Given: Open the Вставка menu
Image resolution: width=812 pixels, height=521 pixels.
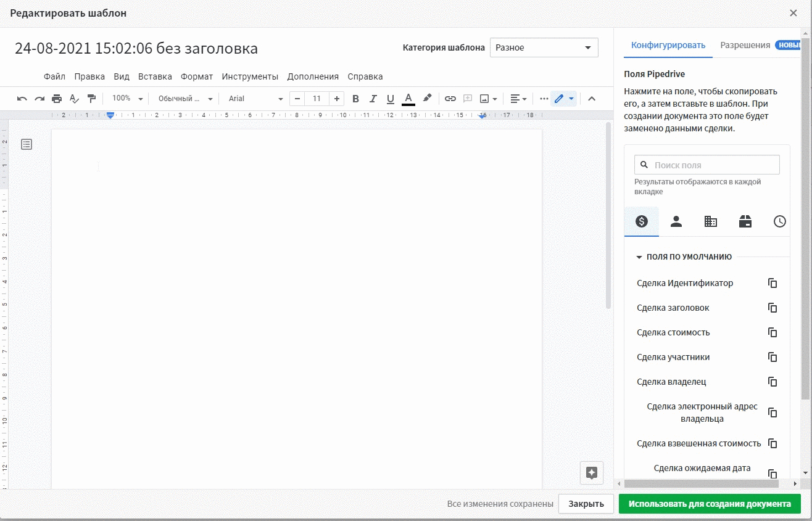Looking at the screenshot, I should click(x=155, y=76).
